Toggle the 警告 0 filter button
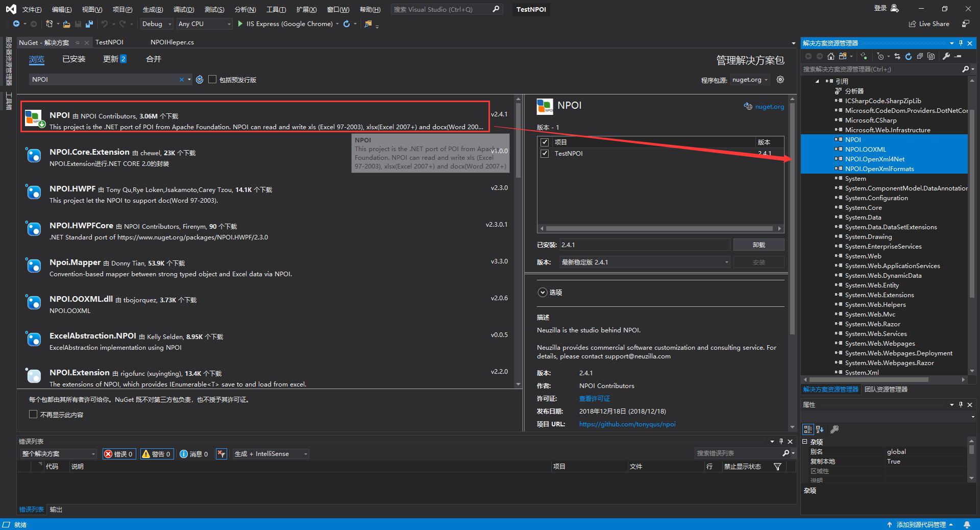 tap(157, 454)
